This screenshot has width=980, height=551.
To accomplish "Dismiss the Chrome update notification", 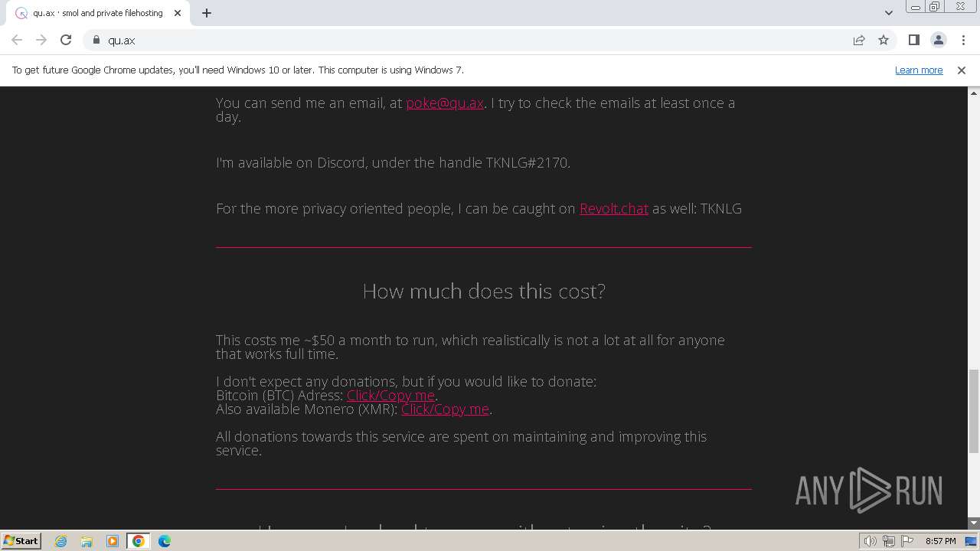I will click(x=962, y=70).
